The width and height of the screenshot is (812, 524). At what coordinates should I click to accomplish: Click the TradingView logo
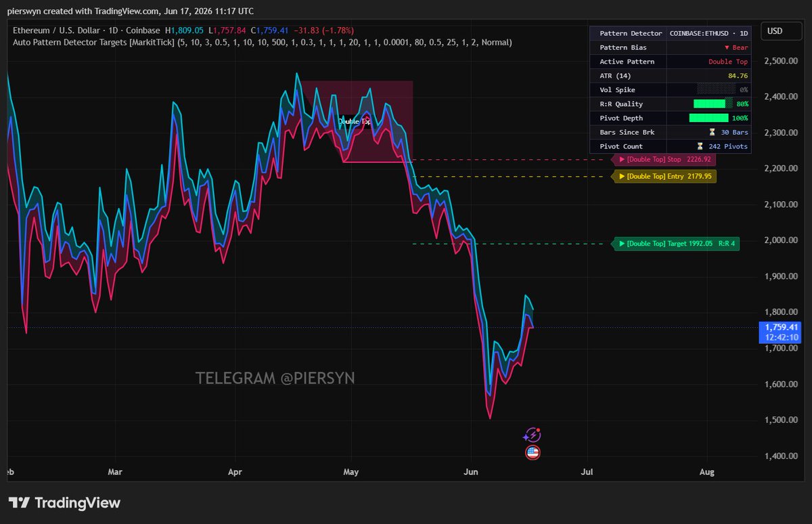pos(64,503)
